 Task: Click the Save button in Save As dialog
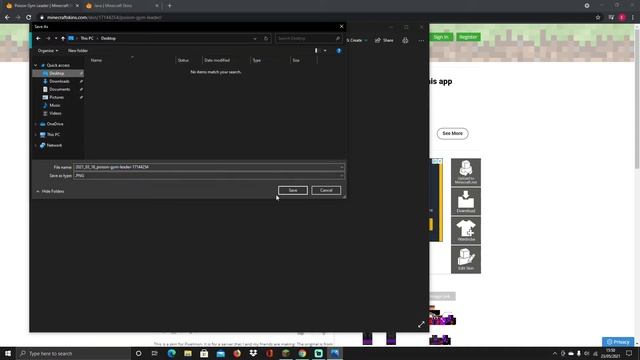pos(293,190)
